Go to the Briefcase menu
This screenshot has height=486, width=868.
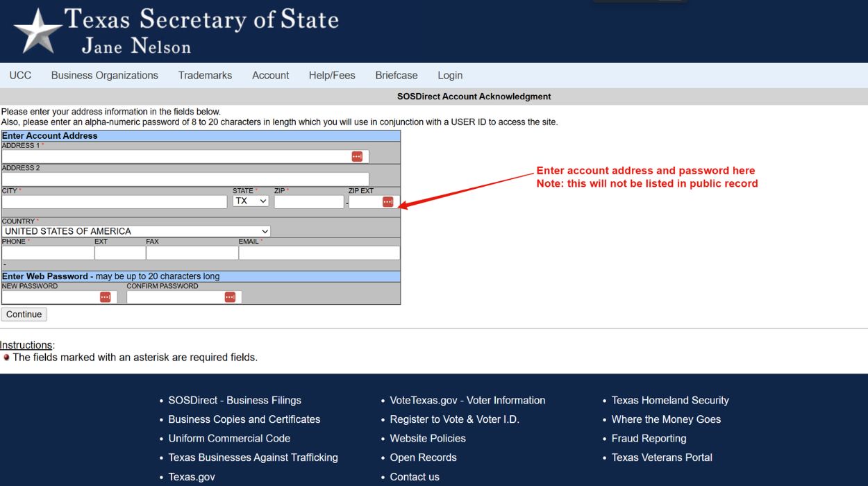(x=397, y=76)
